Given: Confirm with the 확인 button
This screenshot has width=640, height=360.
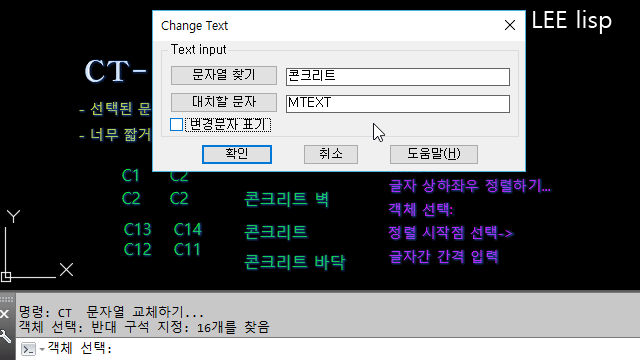Looking at the screenshot, I should click(x=237, y=154).
